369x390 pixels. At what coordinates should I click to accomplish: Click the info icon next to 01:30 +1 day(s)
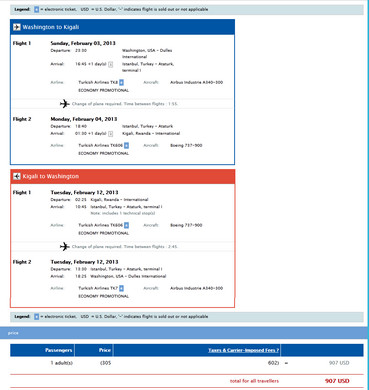click(x=111, y=134)
